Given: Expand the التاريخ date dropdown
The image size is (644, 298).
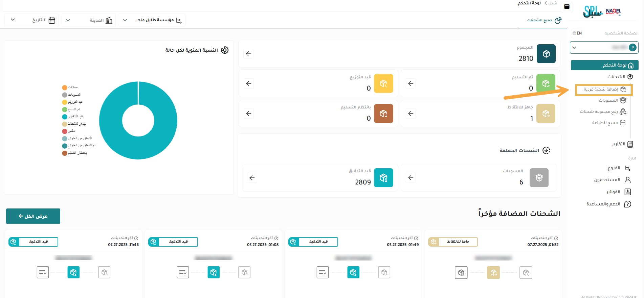Looking at the screenshot, I should (x=31, y=20).
